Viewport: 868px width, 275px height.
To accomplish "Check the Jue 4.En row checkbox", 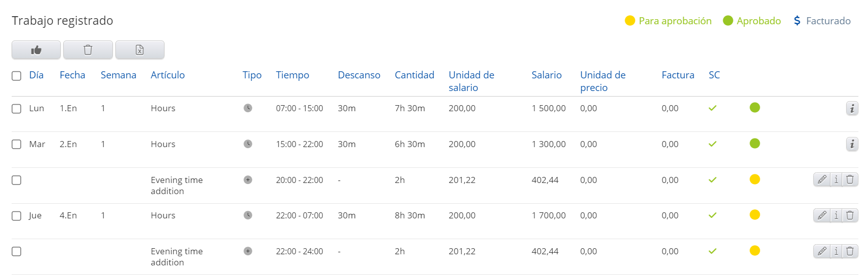I will pyautogui.click(x=17, y=216).
